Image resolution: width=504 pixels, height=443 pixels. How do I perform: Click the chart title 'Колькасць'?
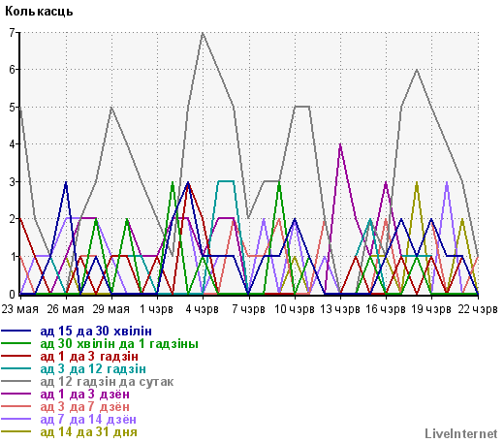point(39,12)
